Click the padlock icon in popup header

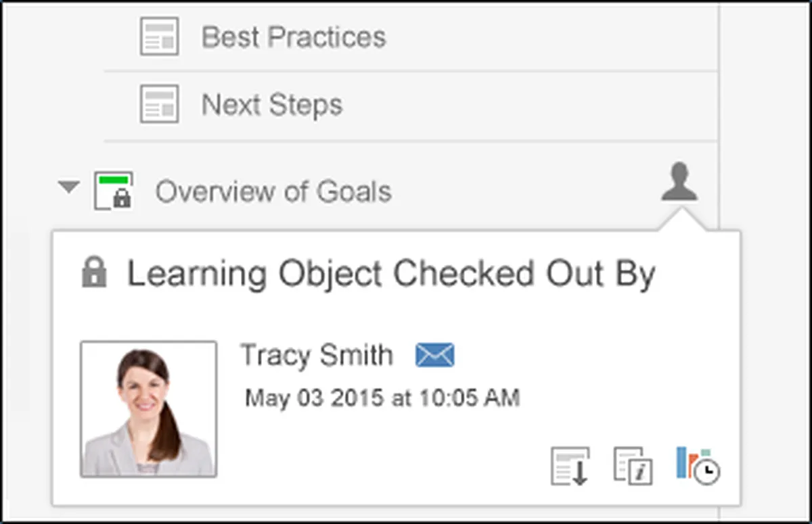point(94,274)
